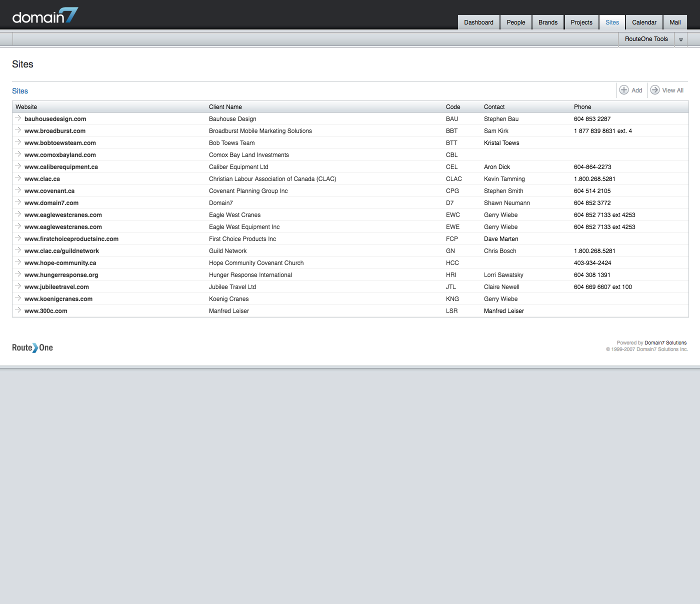
Task: Open the RouteOne Tools menu
Action: click(646, 39)
